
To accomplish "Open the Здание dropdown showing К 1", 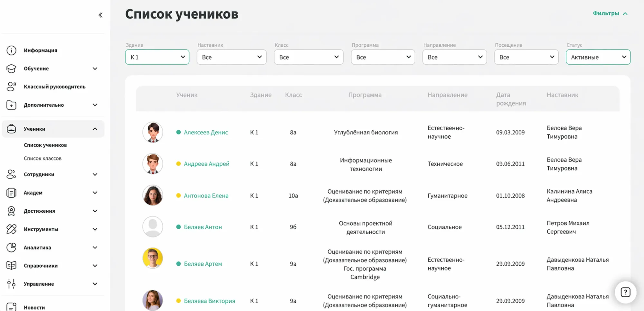I will [157, 57].
